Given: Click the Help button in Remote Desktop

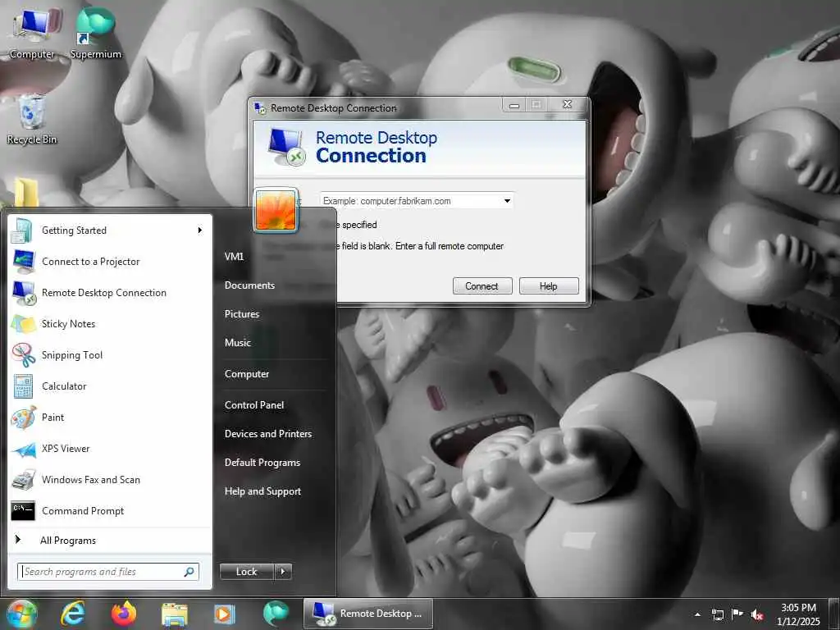Looking at the screenshot, I should (x=549, y=286).
